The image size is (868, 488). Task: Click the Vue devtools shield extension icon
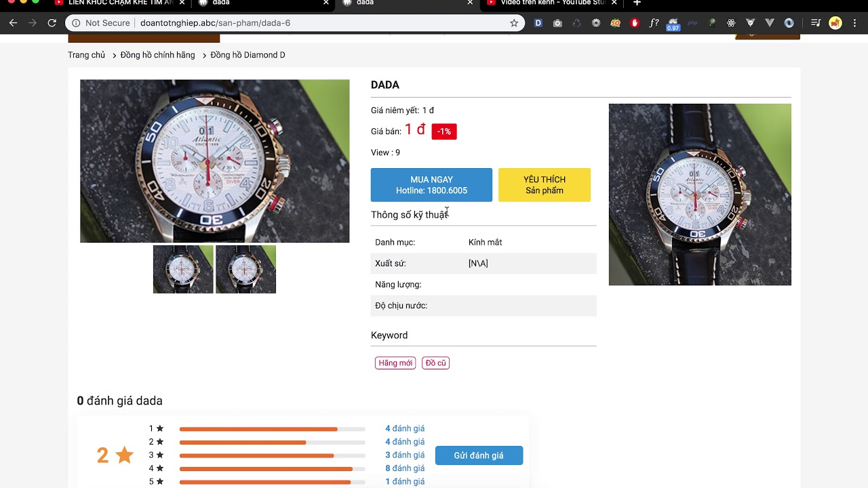pos(751,23)
